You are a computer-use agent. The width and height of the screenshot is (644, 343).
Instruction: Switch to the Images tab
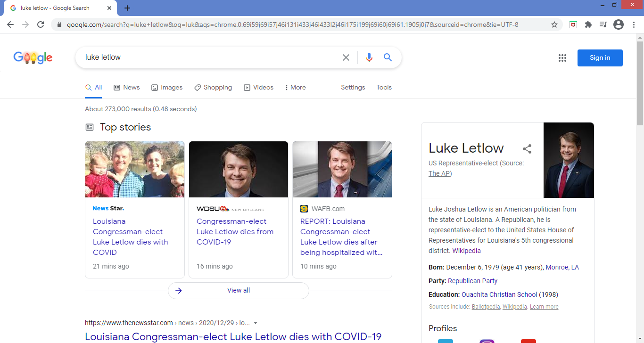pyautogui.click(x=167, y=88)
